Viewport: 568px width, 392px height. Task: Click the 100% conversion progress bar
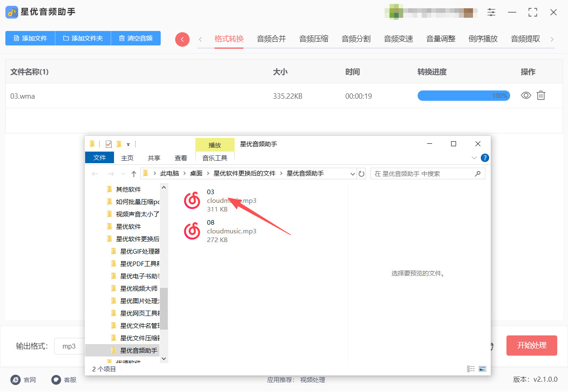tap(464, 96)
